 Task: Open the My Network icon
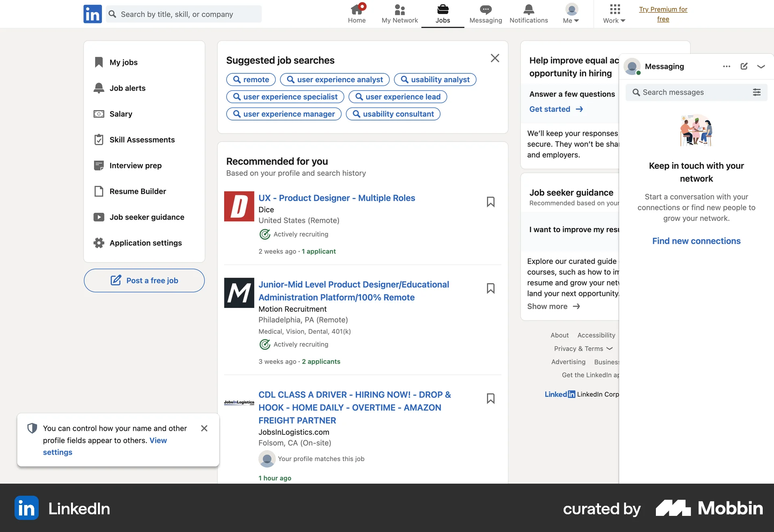(x=399, y=10)
